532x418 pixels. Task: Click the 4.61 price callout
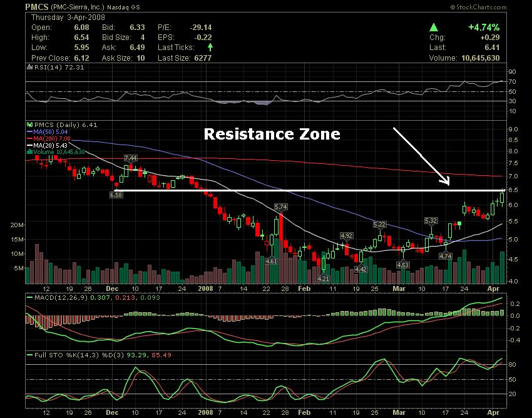(271, 262)
